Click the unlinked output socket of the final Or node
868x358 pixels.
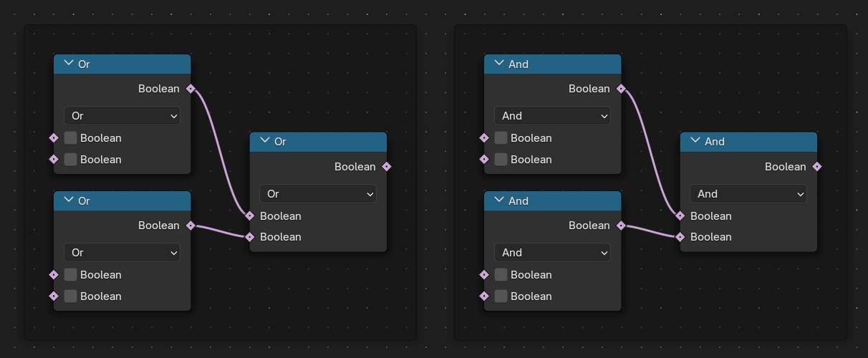pos(387,167)
